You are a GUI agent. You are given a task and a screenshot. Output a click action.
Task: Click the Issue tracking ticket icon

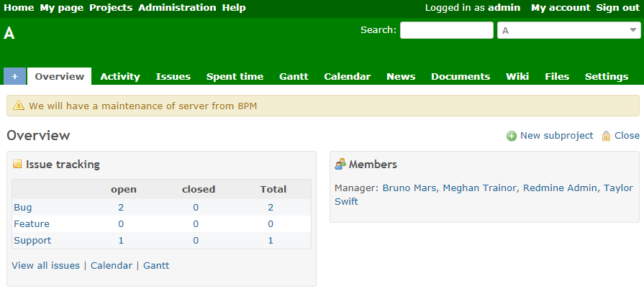tap(17, 165)
